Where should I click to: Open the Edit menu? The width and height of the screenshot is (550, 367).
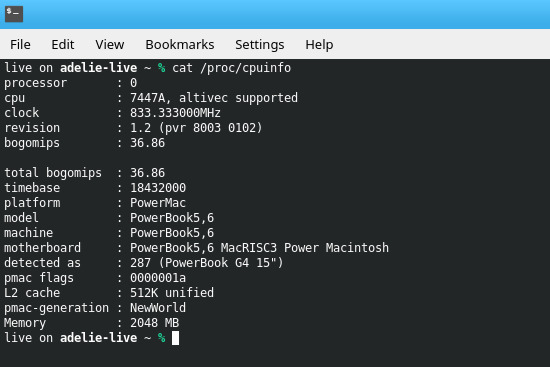(x=63, y=45)
